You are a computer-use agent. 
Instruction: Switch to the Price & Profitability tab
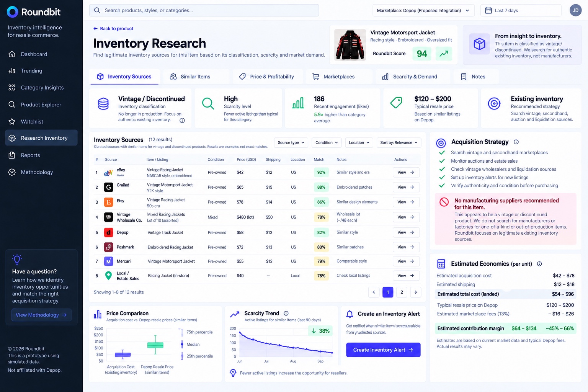[267, 77]
